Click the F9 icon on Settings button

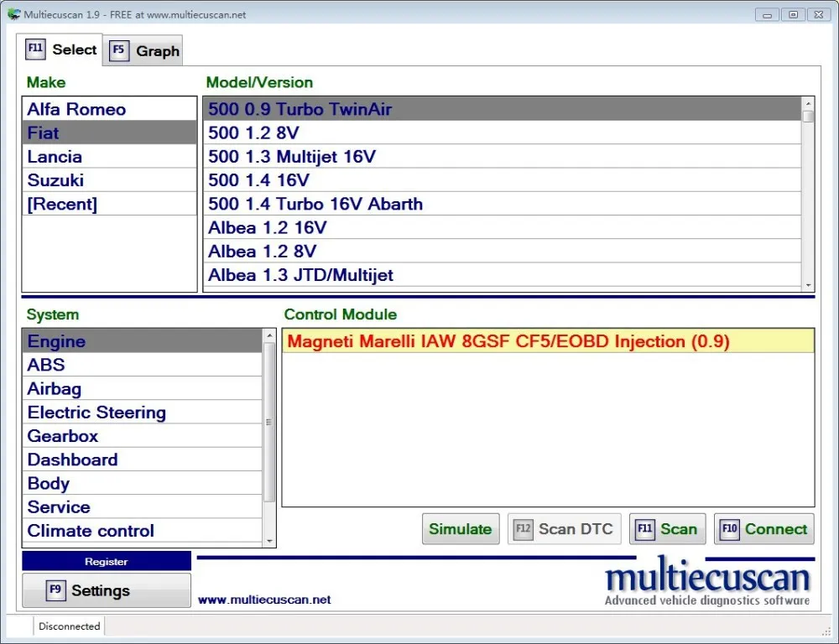55,590
